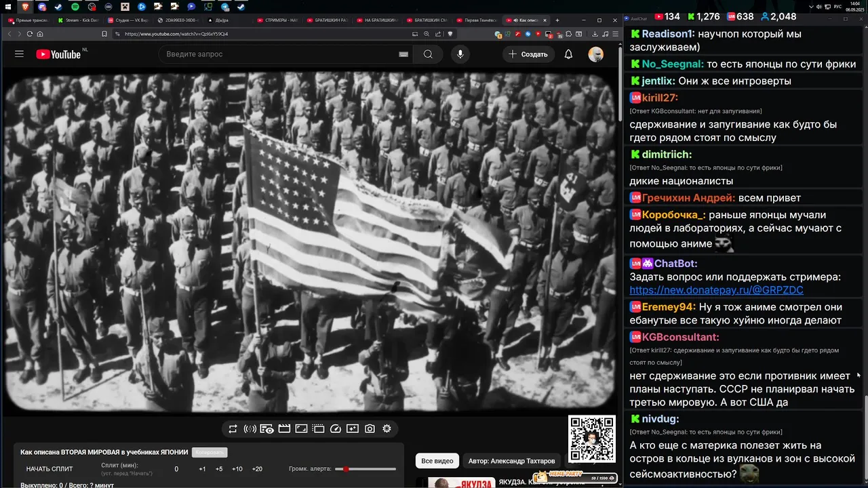Click the Spotify icon in the taskbar
868x488 pixels.
[75, 7]
